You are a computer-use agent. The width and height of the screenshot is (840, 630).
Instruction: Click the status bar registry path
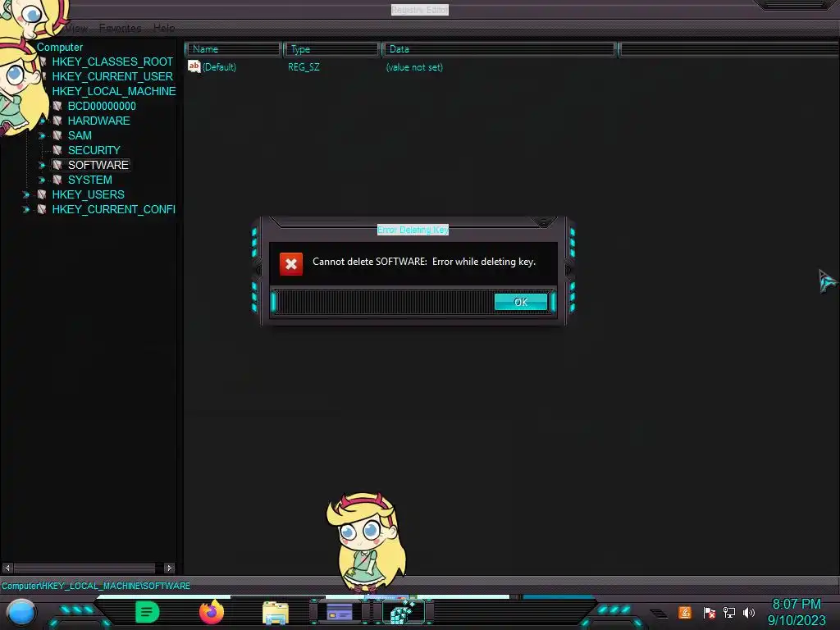pos(96,586)
